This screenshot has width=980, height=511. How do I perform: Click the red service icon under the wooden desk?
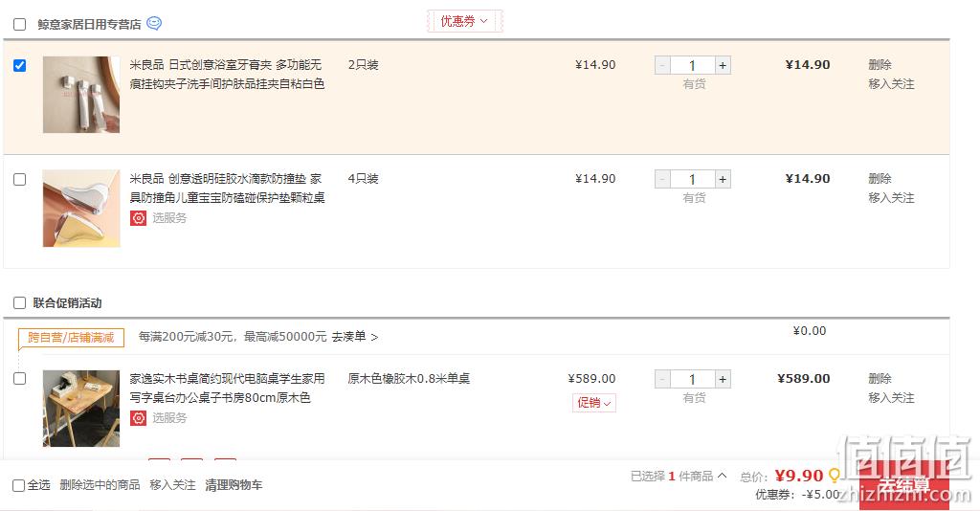click(x=138, y=418)
